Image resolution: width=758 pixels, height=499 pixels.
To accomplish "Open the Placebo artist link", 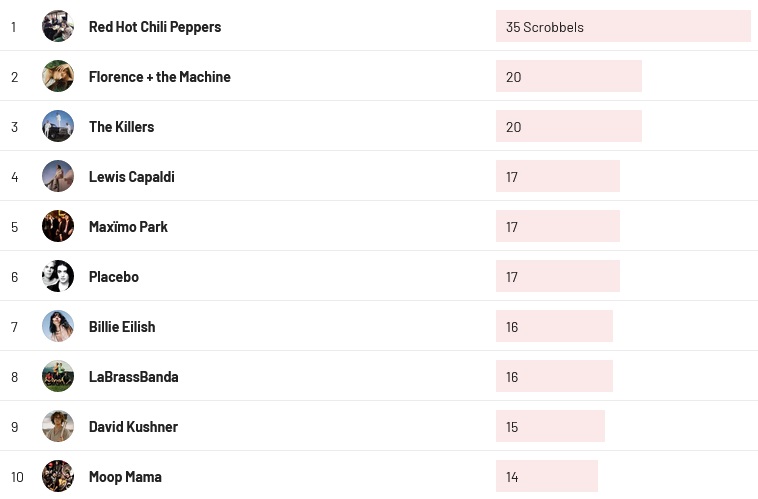I will (x=114, y=277).
